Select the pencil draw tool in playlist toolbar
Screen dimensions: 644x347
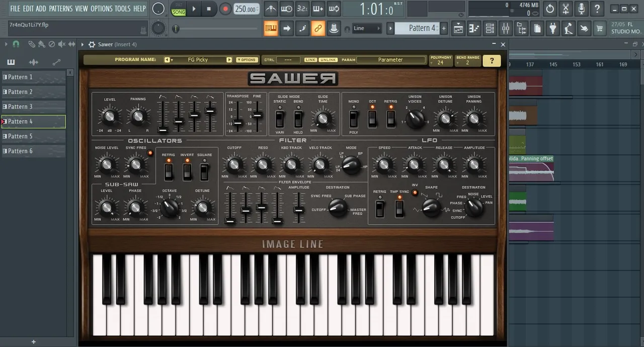click(x=32, y=44)
